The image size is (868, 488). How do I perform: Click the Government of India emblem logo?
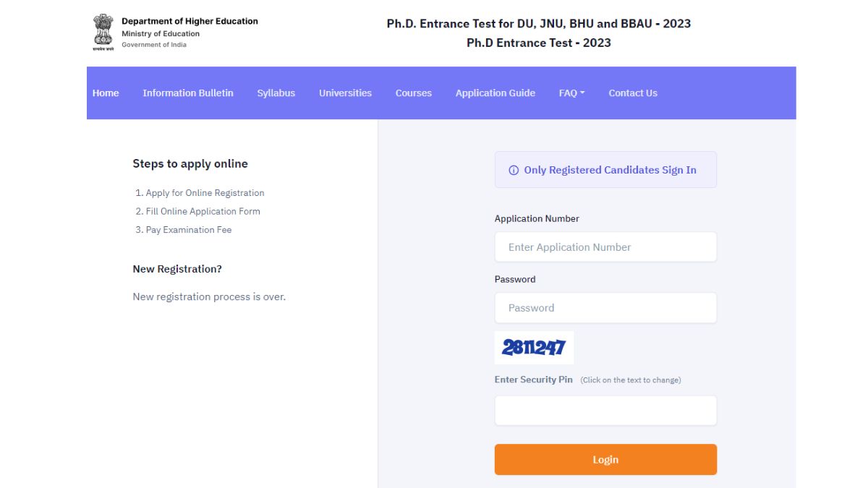coord(103,33)
